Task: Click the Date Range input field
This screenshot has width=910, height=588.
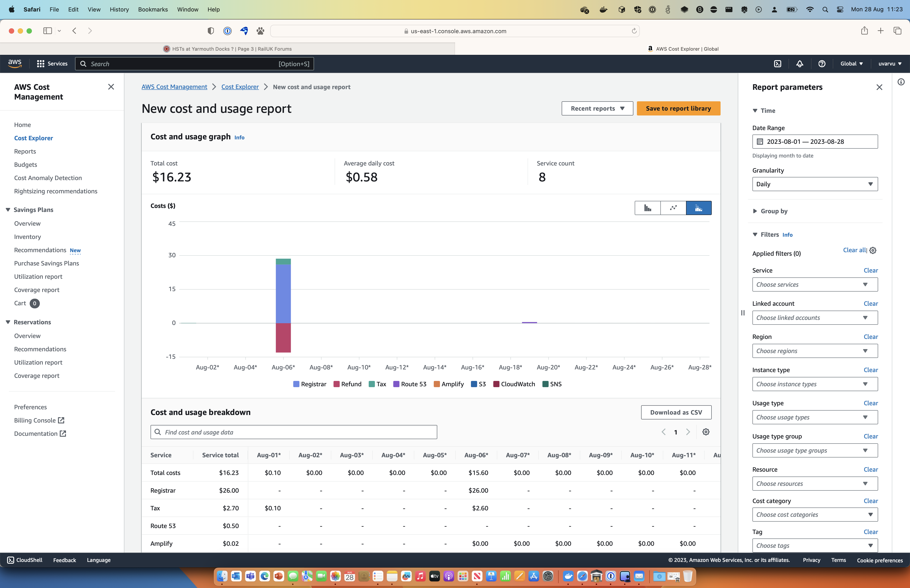Action: 815,142
